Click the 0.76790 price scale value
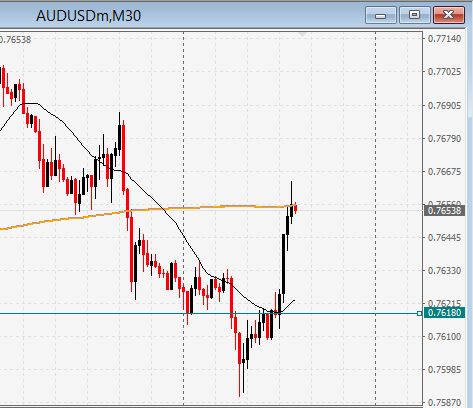 (x=444, y=138)
